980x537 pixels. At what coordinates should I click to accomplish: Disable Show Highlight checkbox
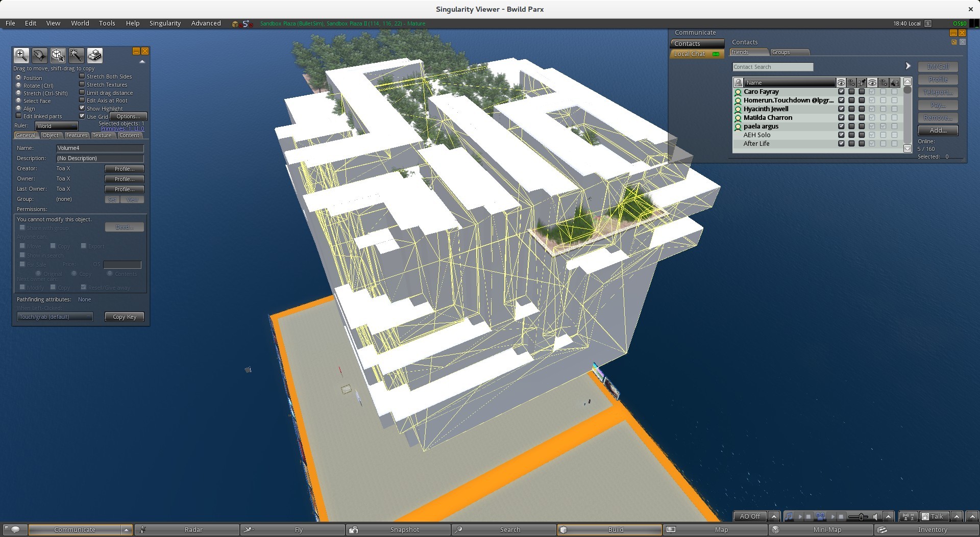[82, 108]
